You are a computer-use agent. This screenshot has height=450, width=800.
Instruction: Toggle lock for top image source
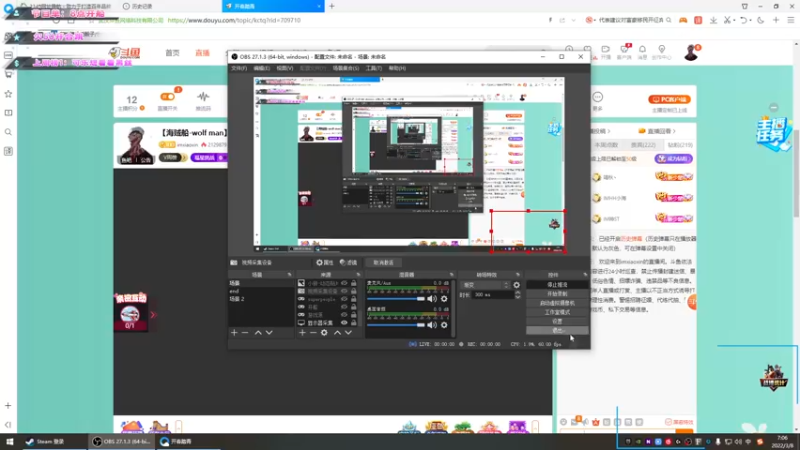(354, 283)
